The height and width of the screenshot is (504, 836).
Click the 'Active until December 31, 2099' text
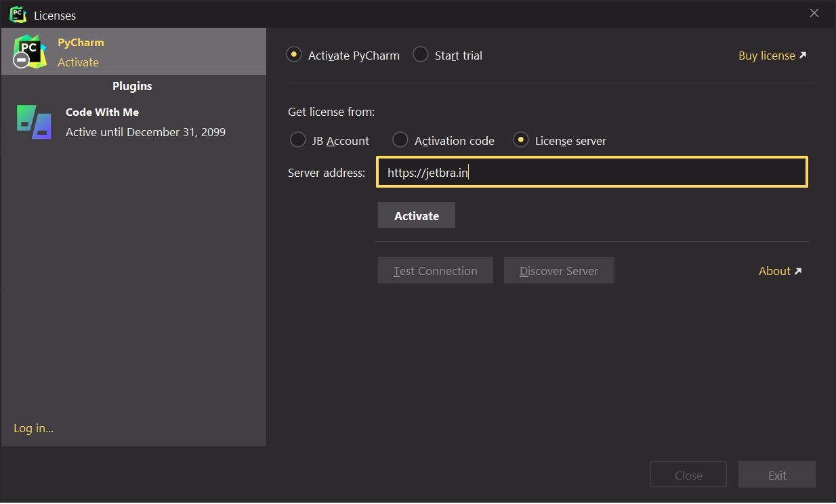[146, 132]
